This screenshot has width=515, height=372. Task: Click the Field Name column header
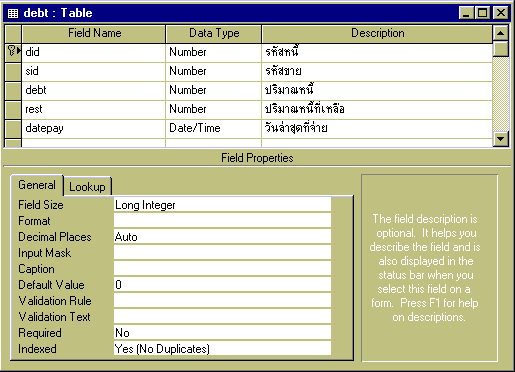tap(94, 33)
